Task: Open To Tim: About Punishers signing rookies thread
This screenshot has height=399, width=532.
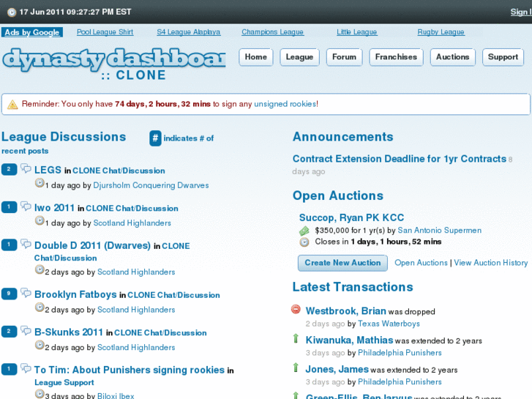Action: coord(130,370)
